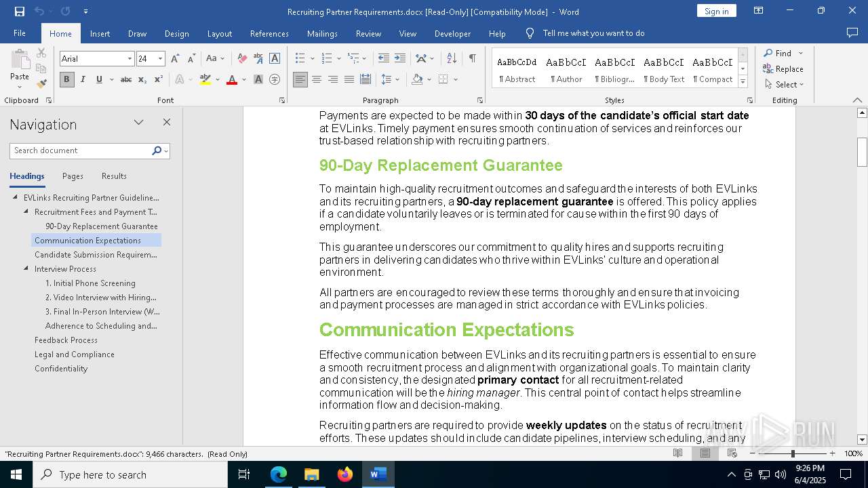Click the Numbering list icon
The height and width of the screenshot is (488, 868).
click(326, 59)
